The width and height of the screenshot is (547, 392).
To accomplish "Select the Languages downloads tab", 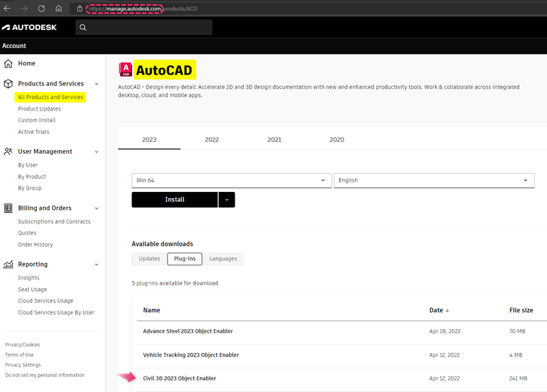I will (223, 259).
